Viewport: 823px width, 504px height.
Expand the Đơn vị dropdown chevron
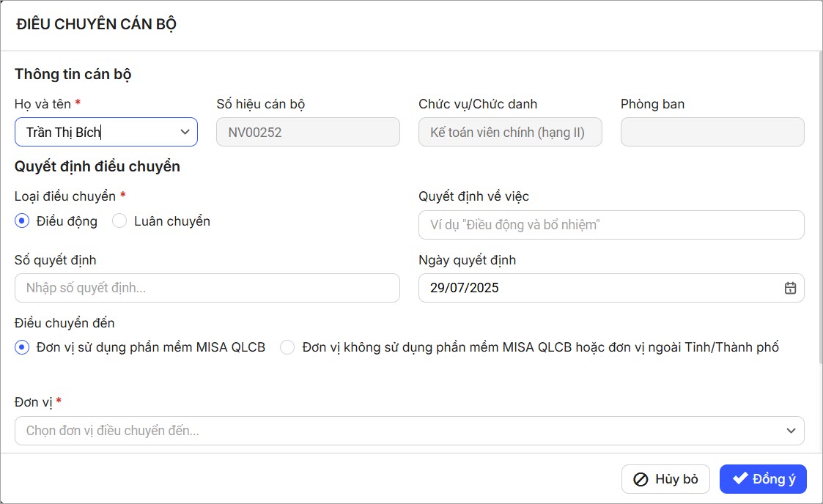791,431
